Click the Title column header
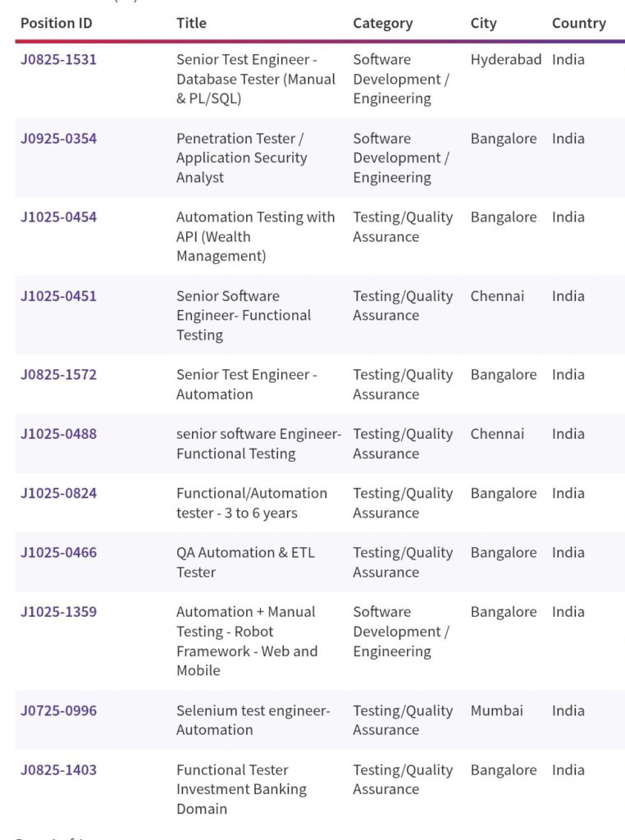This screenshot has height=840, width=625. coord(191,23)
